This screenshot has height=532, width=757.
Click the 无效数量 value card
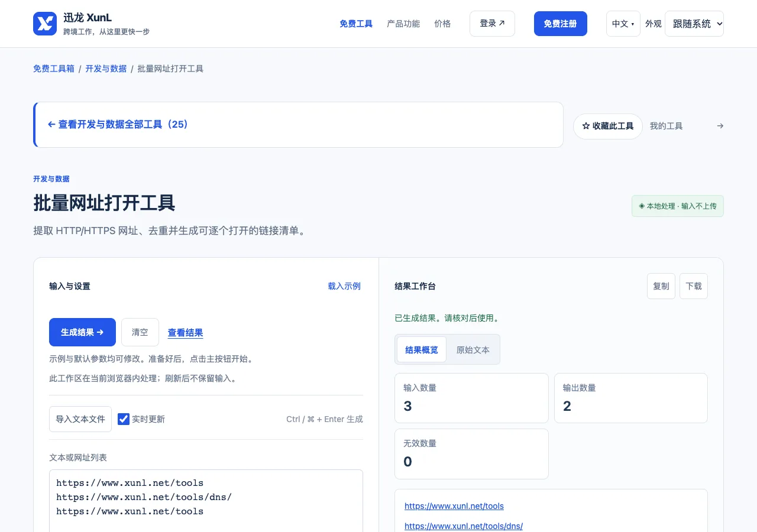click(471, 453)
